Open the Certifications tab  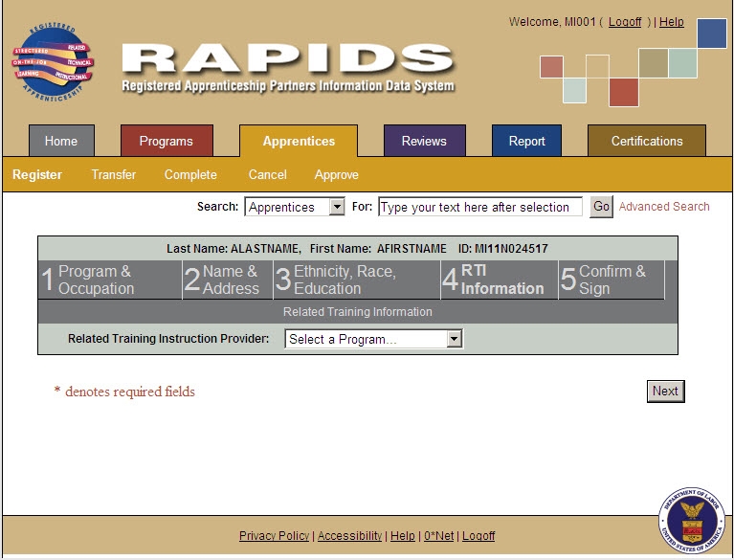pos(647,141)
